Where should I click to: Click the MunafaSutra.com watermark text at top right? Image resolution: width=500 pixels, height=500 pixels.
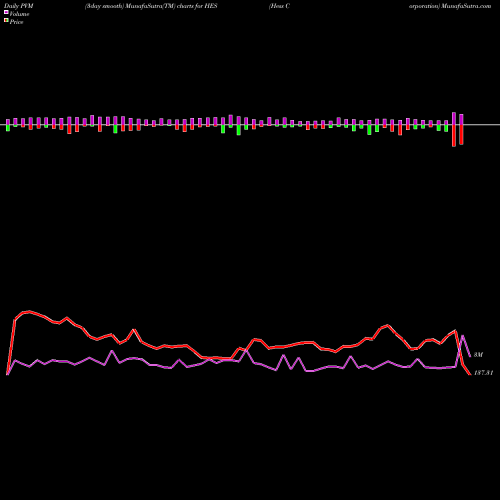coord(466,6)
